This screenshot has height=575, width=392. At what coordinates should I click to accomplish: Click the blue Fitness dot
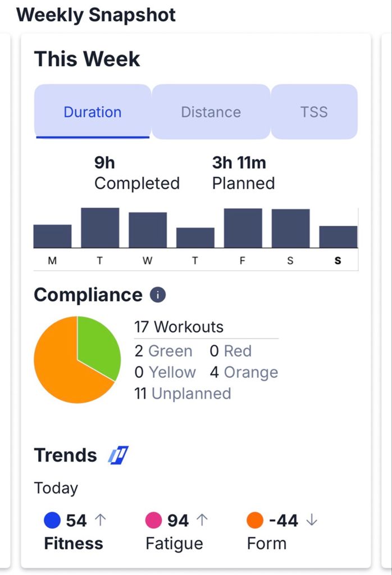click(52, 521)
